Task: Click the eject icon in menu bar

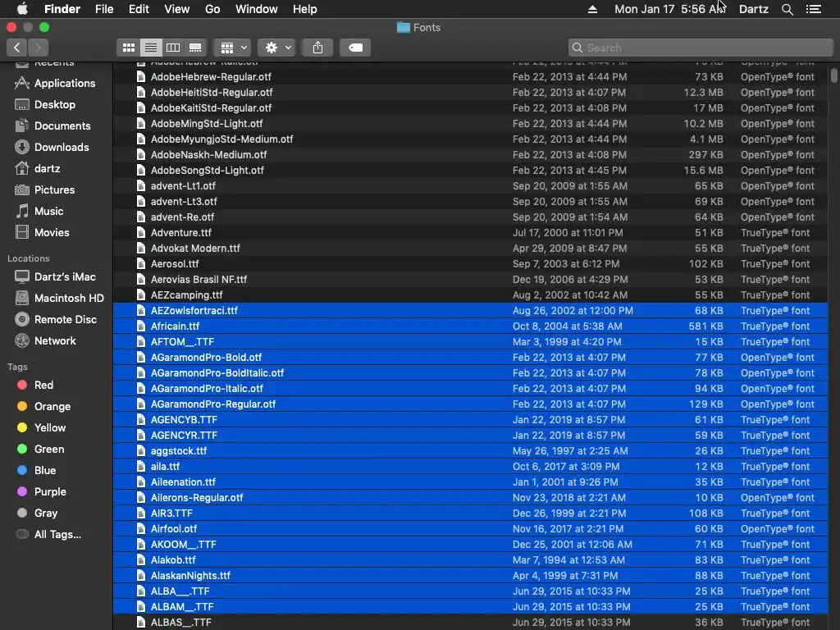Action: tap(592, 9)
